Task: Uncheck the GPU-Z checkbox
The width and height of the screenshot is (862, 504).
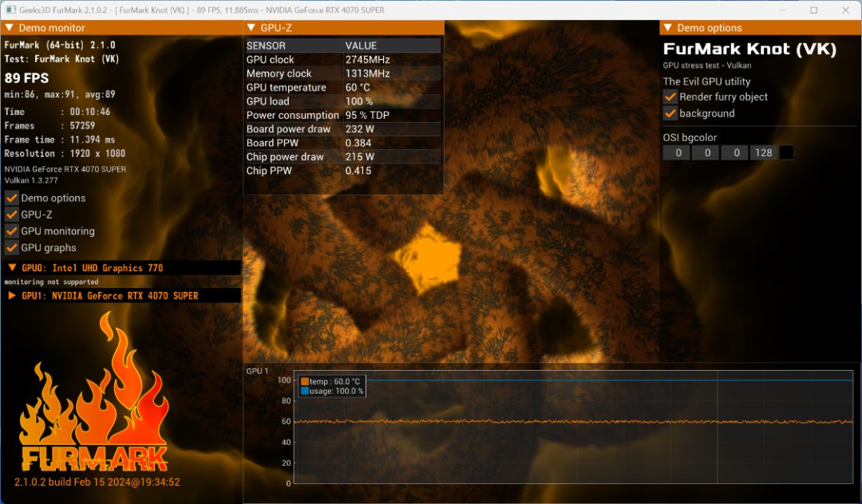Action: pyautogui.click(x=11, y=215)
